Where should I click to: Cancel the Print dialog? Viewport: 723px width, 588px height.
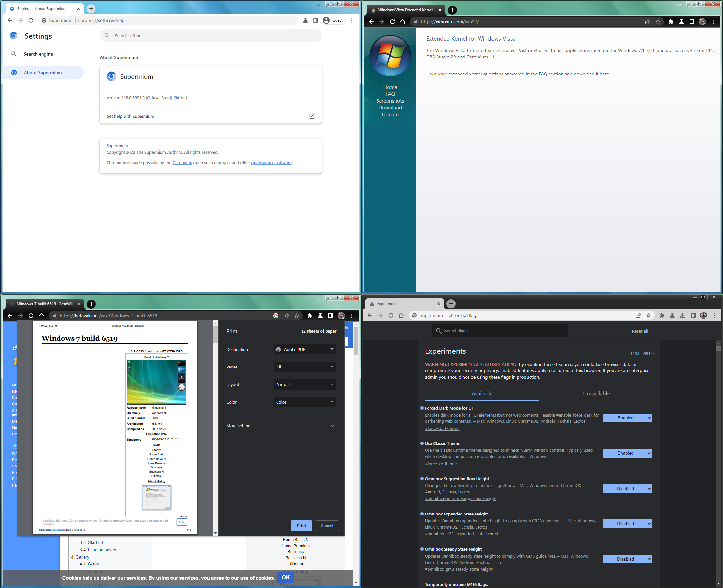coord(327,526)
